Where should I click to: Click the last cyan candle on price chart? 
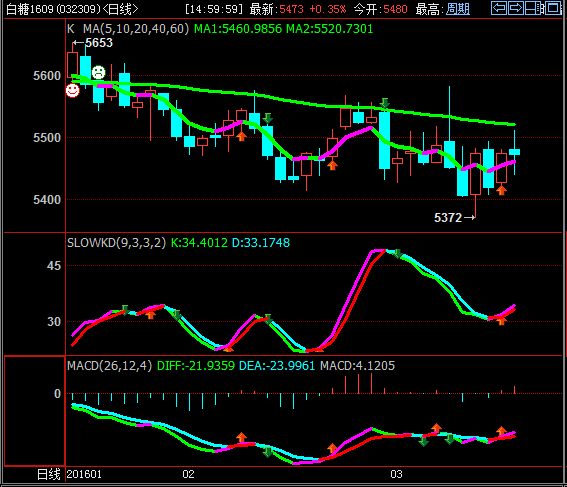pos(514,152)
